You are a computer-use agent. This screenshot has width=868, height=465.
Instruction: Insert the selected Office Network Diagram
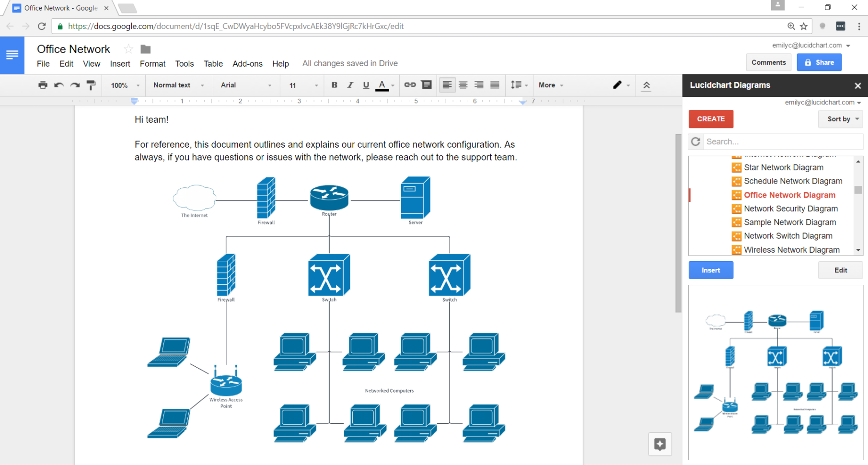pyautogui.click(x=711, y=270)
